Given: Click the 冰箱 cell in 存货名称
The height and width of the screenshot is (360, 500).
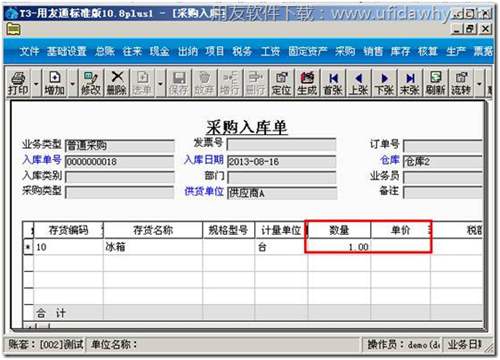Looking at the screenshot, I should [x=153, y=247].
